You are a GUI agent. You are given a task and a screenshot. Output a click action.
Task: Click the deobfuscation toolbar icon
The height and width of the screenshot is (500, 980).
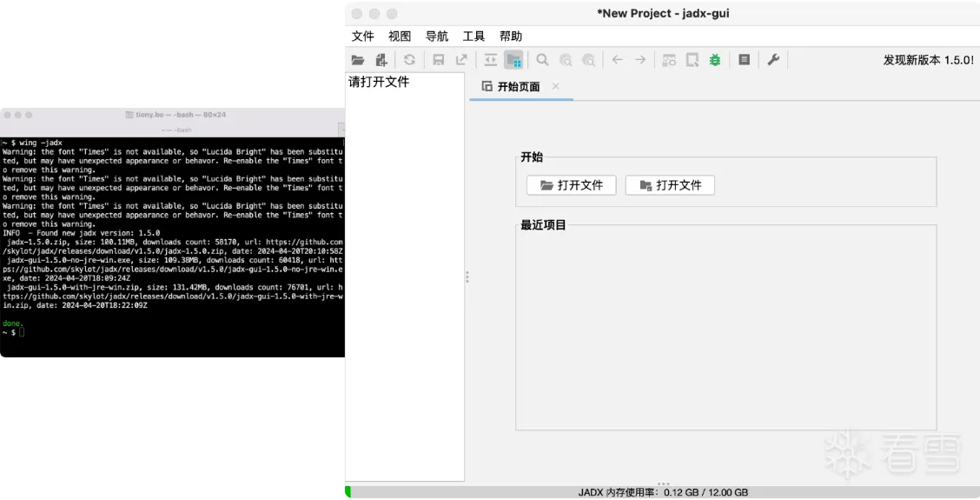click(x=669, y=60)
